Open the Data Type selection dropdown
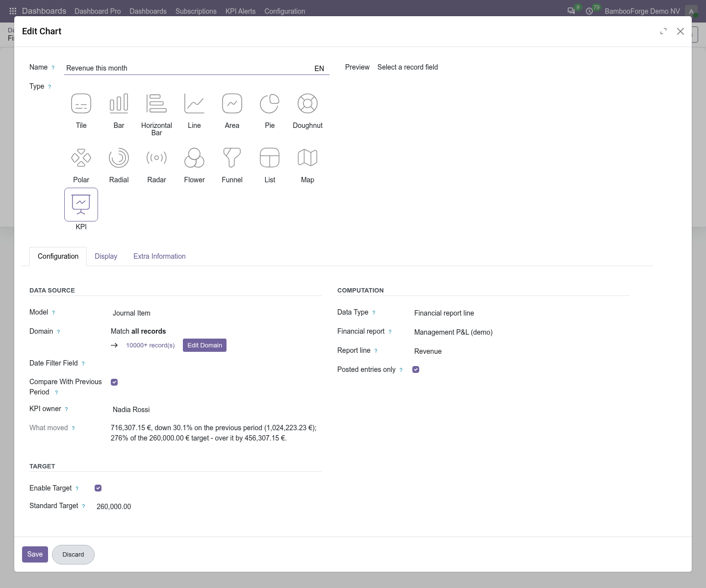Viewport: 706px width, 588px height. pos(521,313)
